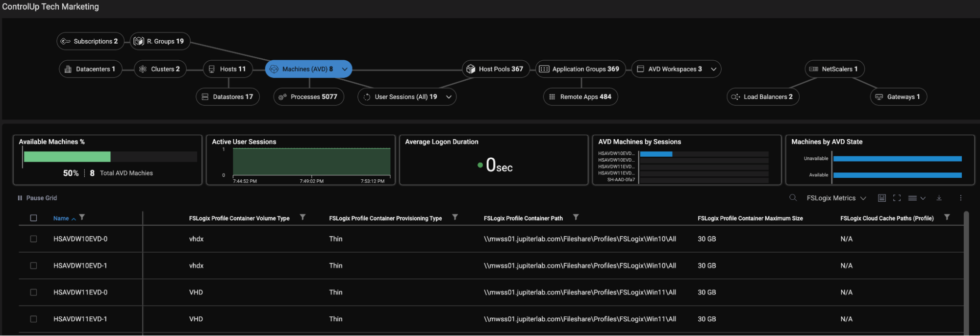980x336 pixels.
Task: Filter FSLogix Profile Container Provisioning Type column
Action: click(455, 217)
